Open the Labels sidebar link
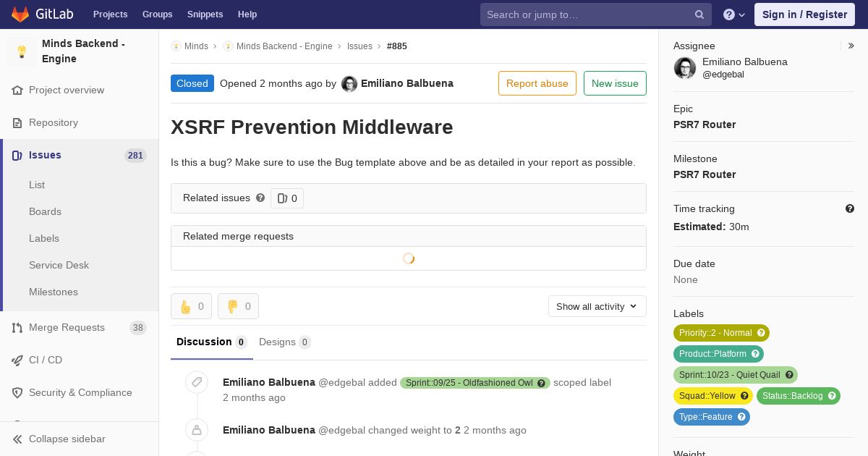The image size is (868, 456). [44, 238]
